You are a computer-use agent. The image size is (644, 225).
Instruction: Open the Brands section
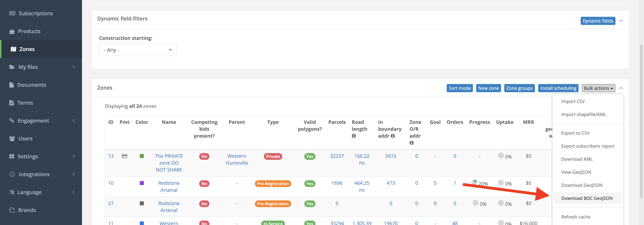(x=27, y=210)
